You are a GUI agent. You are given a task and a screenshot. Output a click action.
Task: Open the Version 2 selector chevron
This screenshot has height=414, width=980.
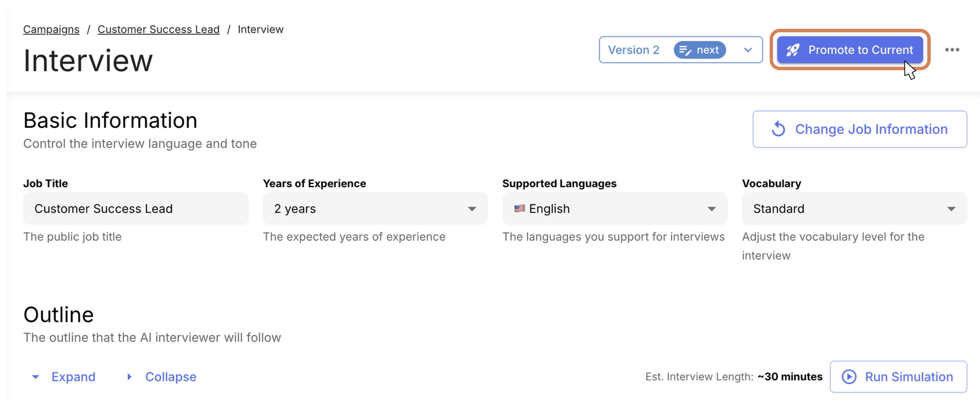pos(748,50)
